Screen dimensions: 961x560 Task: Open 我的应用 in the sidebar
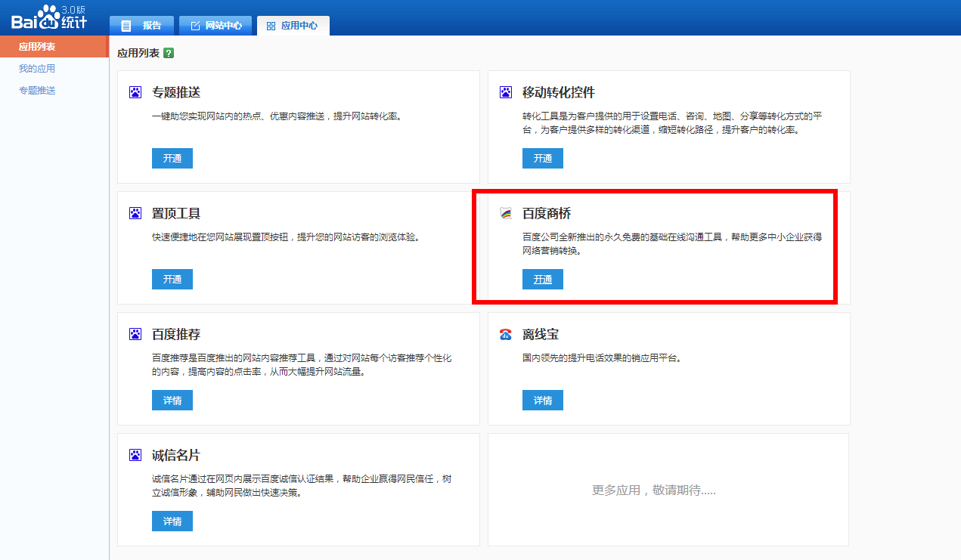click(x=37, y=69)
